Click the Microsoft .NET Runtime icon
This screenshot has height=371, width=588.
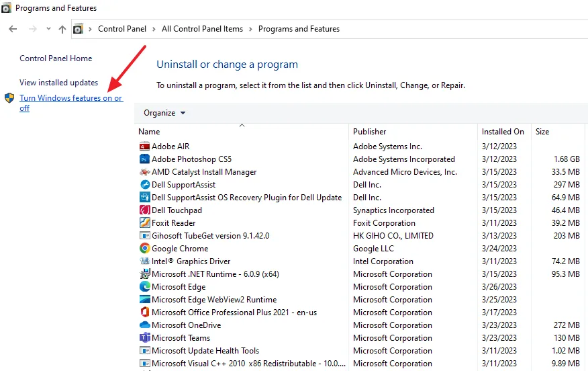coord(145,274)
